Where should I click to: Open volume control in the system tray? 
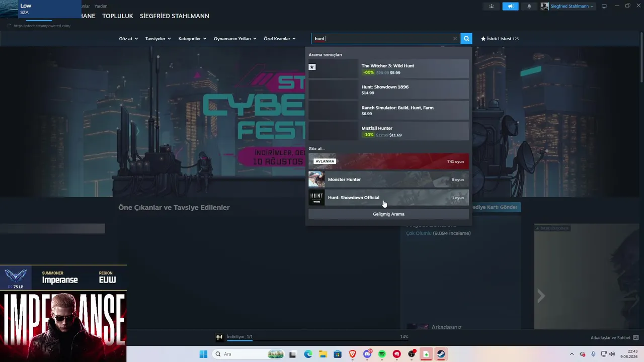coord(612,354)
